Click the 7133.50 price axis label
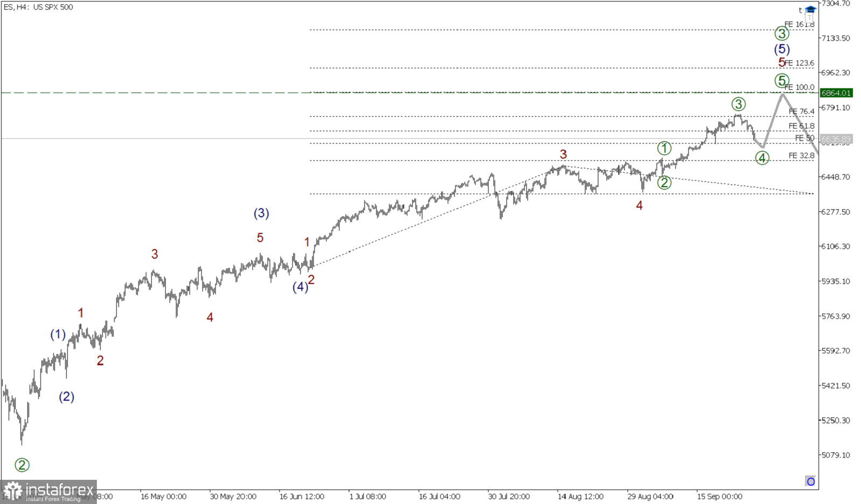 (836, 38)
